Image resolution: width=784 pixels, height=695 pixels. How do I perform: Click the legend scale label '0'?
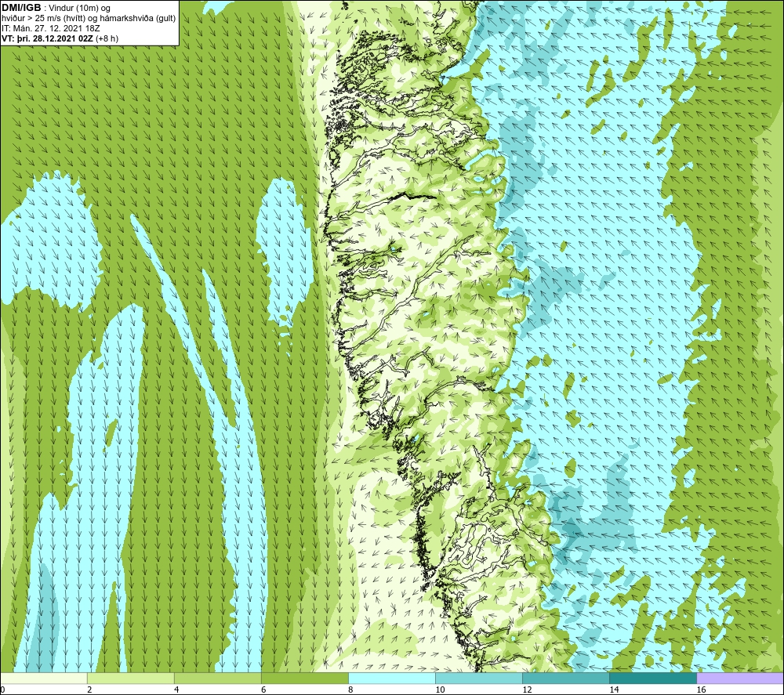point(2,690)
